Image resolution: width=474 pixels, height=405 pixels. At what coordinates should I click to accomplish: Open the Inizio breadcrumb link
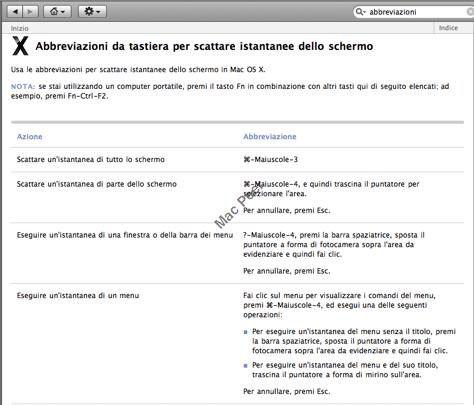click(19, 28)
